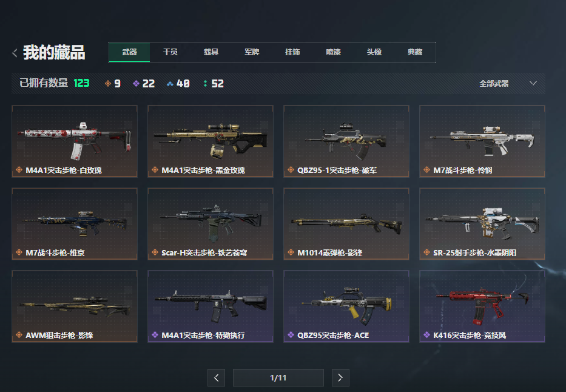Go to next page with right arrow

(x=340, y=377)
